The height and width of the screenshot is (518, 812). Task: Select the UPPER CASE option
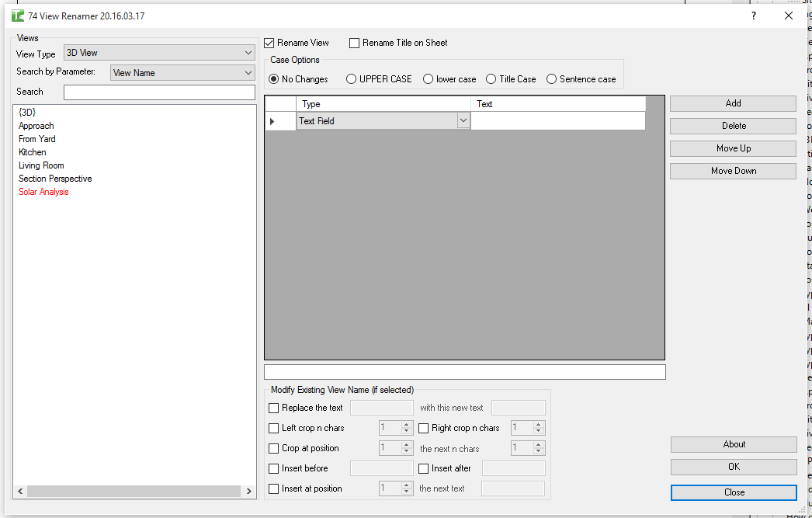(x=352, y=78)
